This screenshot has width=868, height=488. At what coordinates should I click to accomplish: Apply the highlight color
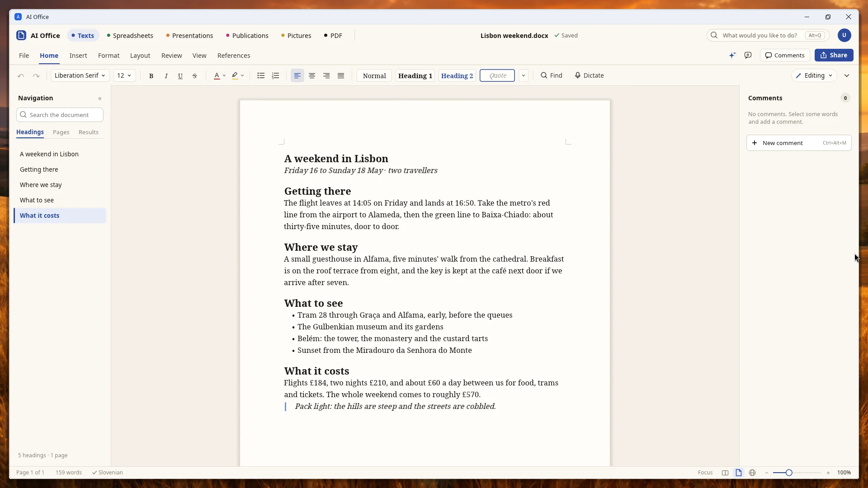(235, 76)
